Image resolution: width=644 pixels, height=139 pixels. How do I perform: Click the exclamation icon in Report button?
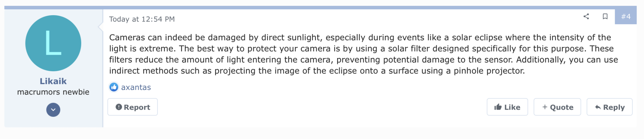pyautogui.click(x=119, y=107)
